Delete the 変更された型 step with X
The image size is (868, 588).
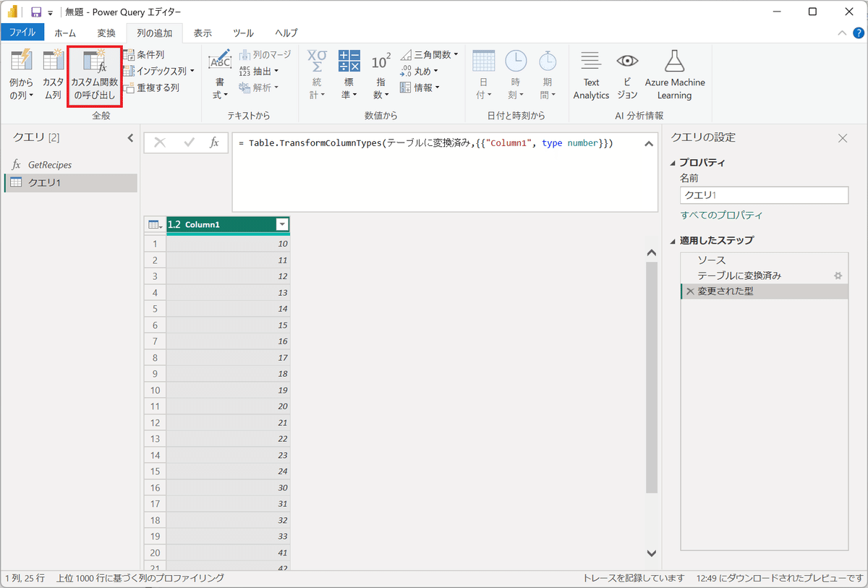click(689, 291)
